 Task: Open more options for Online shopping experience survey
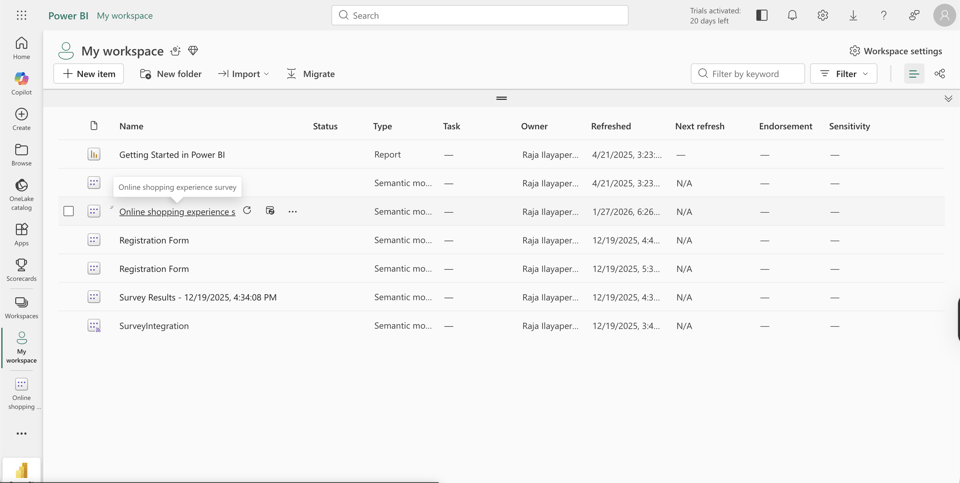point(293,211)
